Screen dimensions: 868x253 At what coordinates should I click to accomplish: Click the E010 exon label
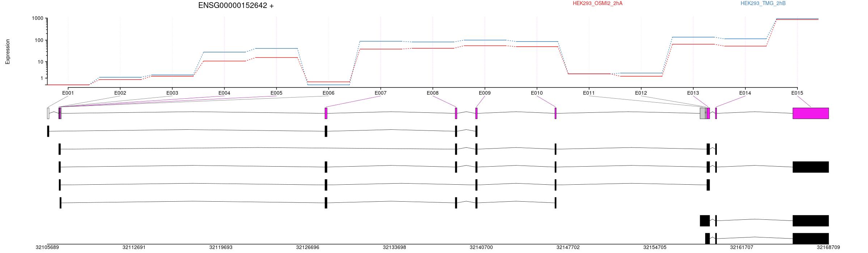point(537,93)
